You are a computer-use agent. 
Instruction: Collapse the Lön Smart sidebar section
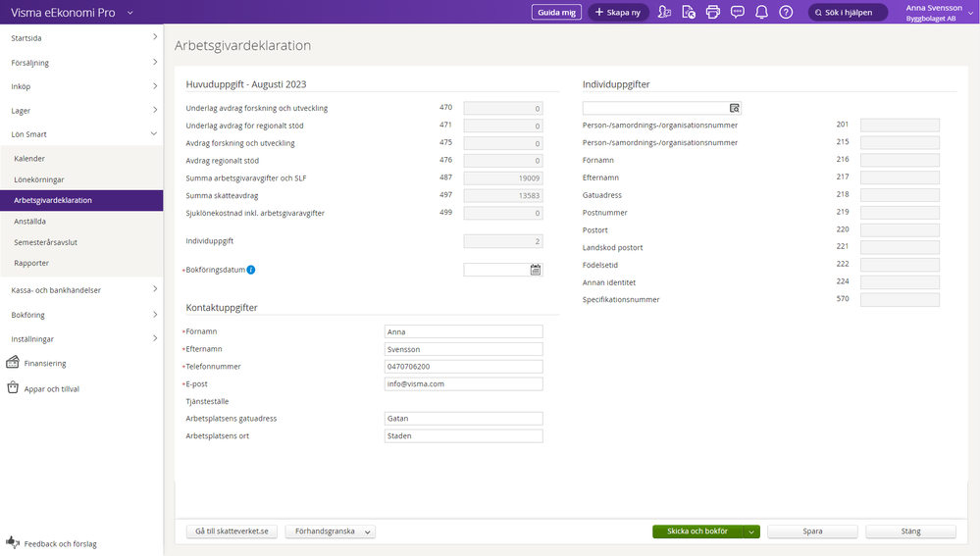[155, 134]
